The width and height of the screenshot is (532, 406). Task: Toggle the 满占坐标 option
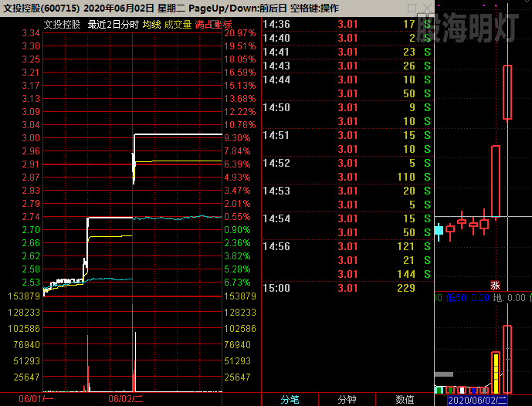point(213,25)
